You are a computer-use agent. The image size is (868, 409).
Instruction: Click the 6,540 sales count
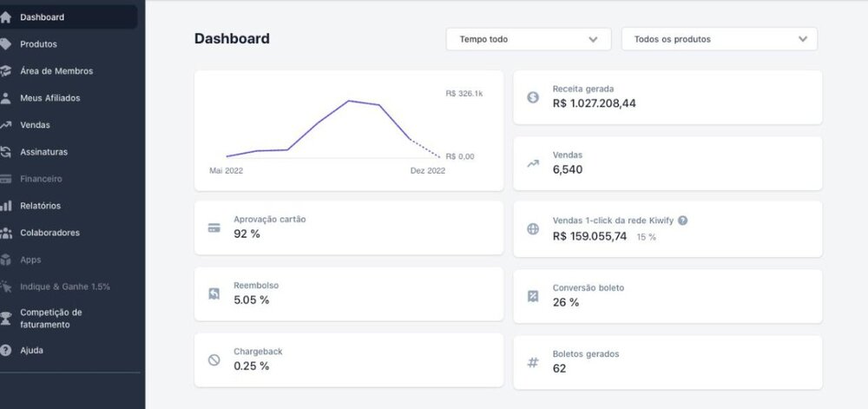click(x=568, y=170)
